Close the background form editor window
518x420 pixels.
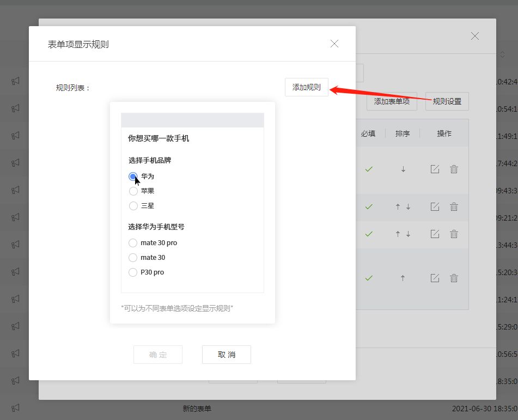point(475,36)
